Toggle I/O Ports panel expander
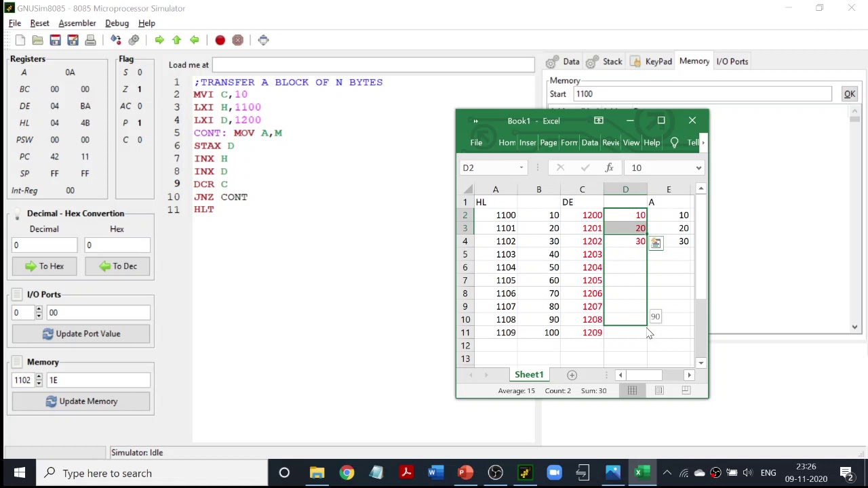 click(17, 295)
